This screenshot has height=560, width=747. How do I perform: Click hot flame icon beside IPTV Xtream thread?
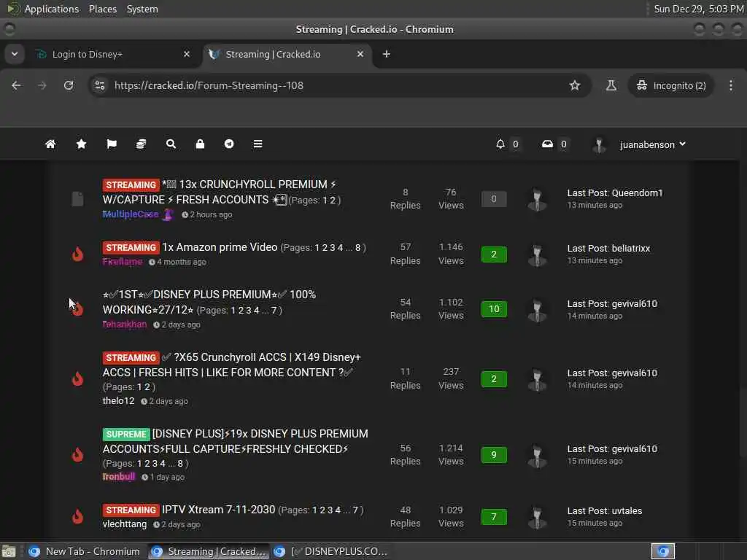77,516
